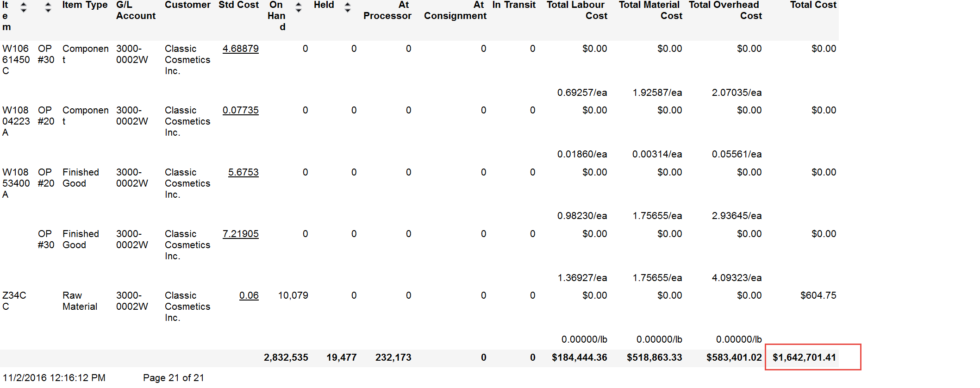The width and height of the screenshot is (980, 388).
Task: Click the At Processor column header
Action: pos(387,10)
